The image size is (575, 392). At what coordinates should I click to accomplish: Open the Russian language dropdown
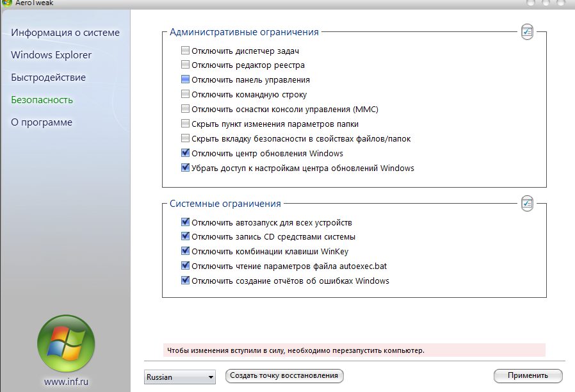click(x=180, y=377)
